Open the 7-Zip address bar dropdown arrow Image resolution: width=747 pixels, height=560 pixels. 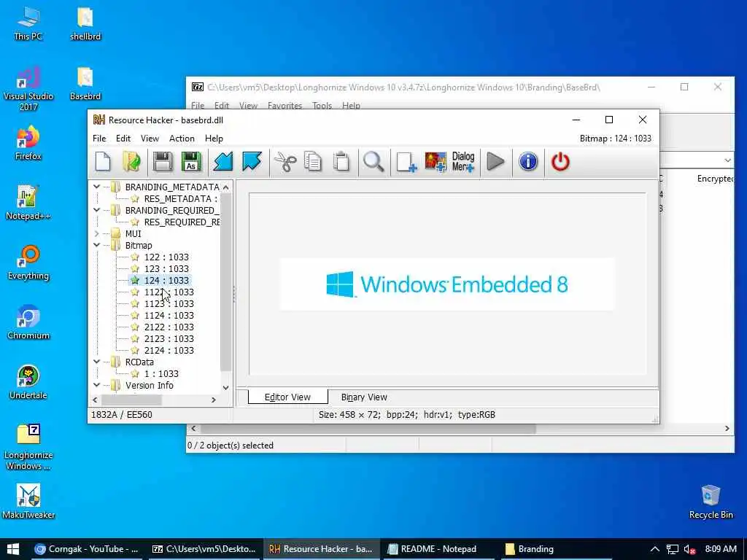click(727, 160)
